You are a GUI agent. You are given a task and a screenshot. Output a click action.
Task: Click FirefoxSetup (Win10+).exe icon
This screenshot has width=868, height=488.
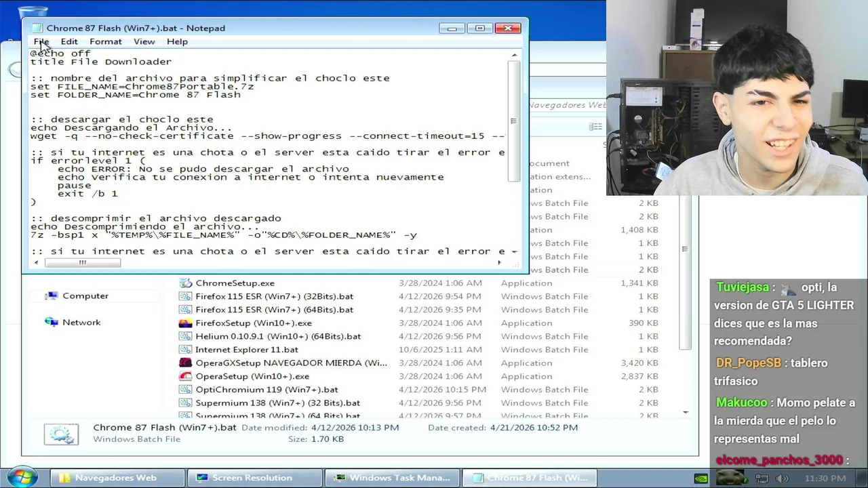[x=185, y=323]
